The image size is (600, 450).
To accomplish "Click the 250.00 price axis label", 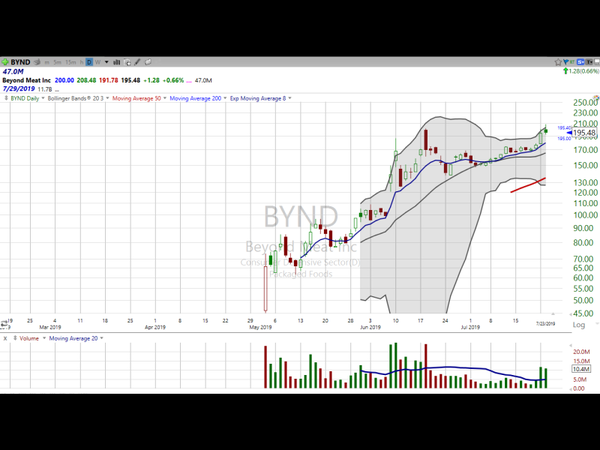I will point(585,103).
